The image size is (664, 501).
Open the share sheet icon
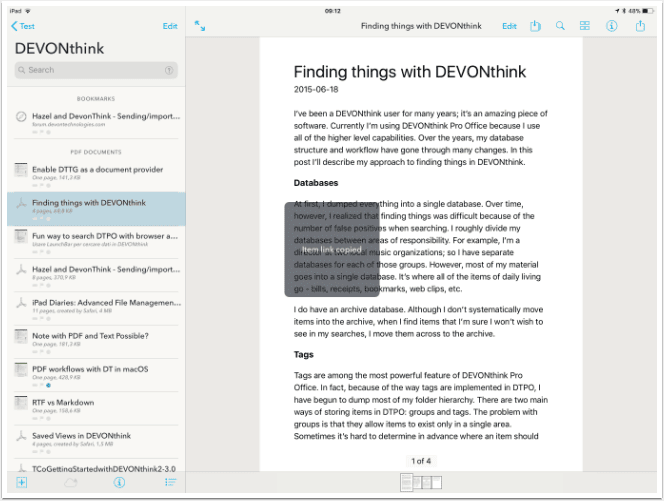pos(640,26)
